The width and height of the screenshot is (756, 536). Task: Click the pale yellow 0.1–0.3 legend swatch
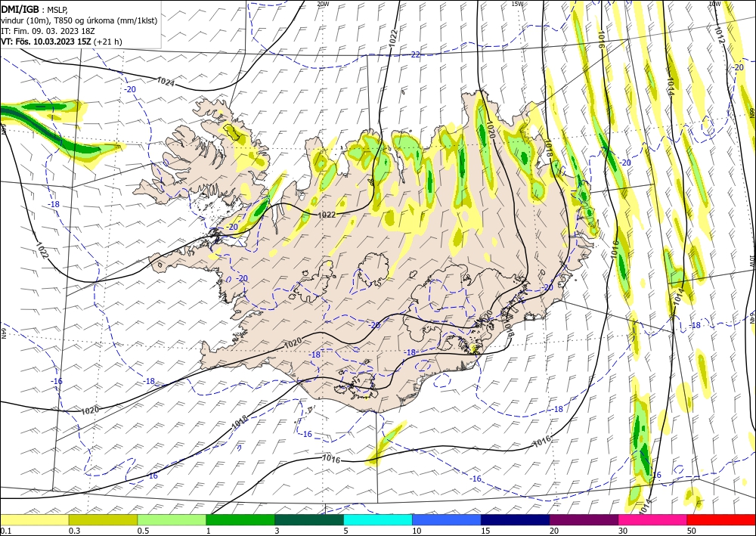point(34,519)
